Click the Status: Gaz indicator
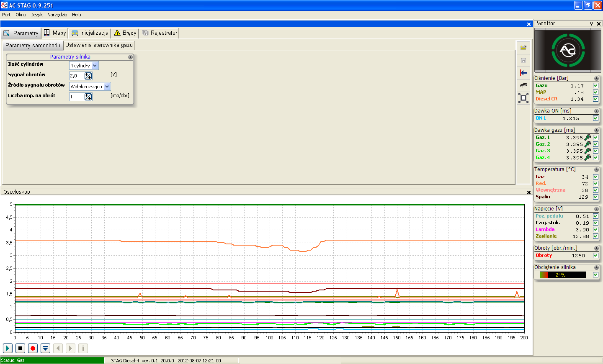The image size is (603, 364). coord(52,360)
